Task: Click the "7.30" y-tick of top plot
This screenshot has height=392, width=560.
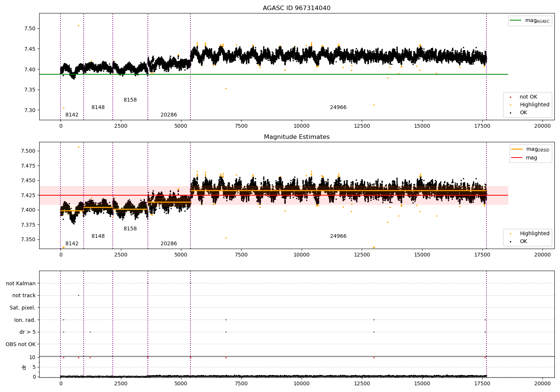Action: [29, 110]
